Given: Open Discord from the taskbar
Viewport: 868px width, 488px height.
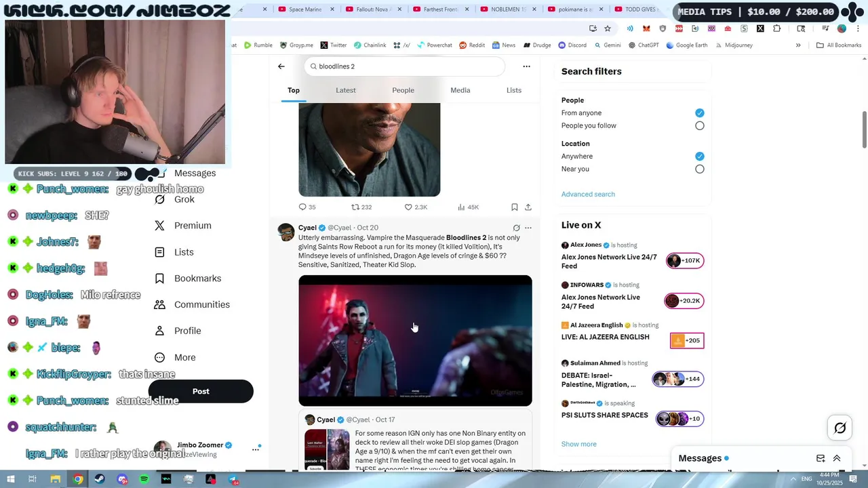Looking at the screenshot, I should coord(122,479).
